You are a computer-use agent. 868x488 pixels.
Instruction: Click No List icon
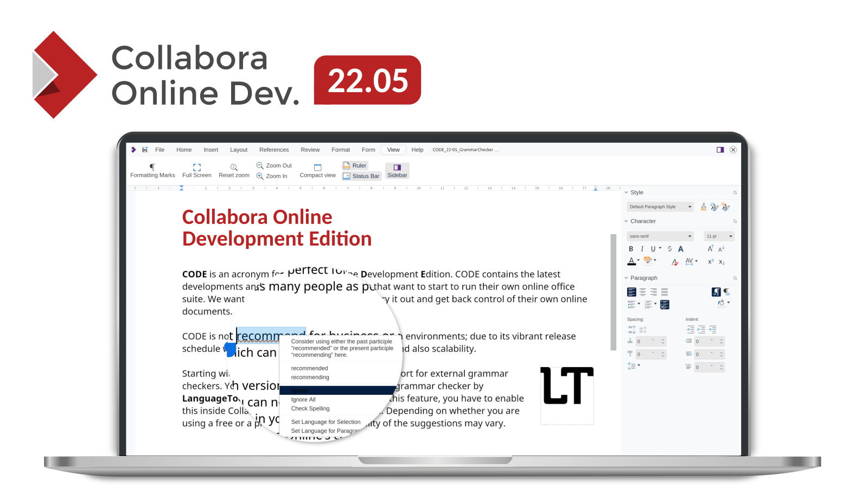tap(665, 305)
